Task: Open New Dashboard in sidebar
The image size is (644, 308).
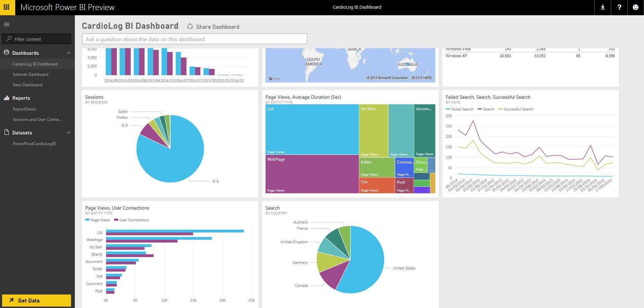Action: (x=27, y=85)
